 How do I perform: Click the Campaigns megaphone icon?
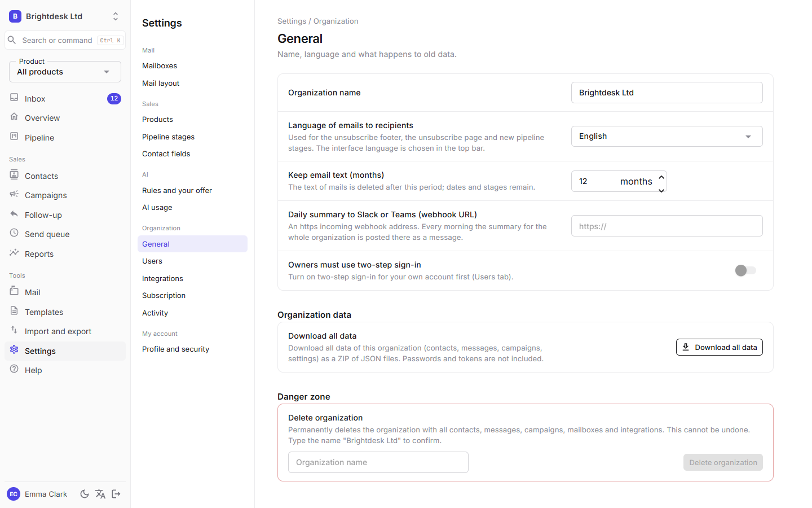click(x=14, y=195)
